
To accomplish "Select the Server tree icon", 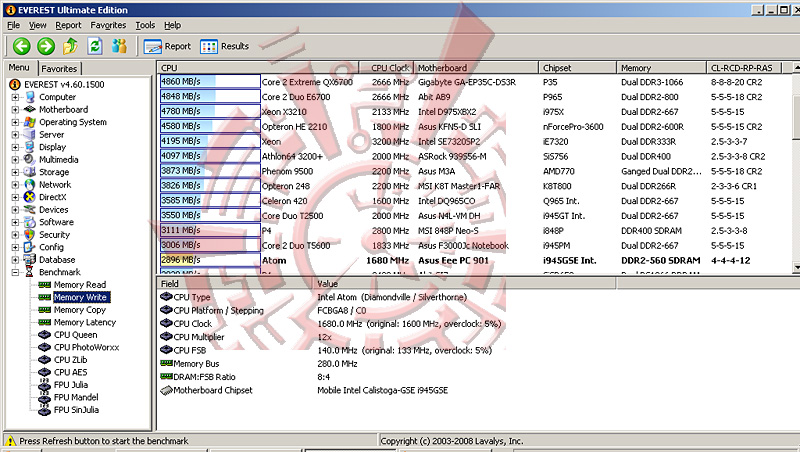I will click(x=30, y=135).
